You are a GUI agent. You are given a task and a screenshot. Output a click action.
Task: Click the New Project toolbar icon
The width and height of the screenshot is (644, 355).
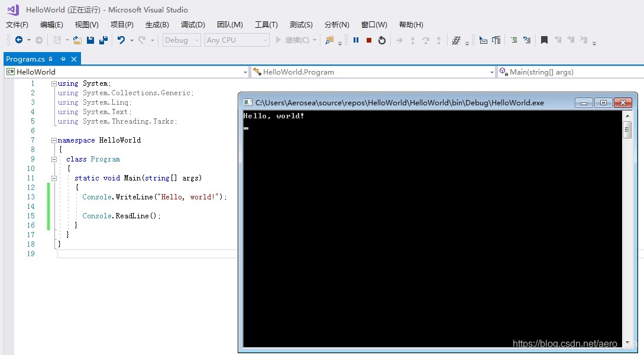[x=57, y=40]
